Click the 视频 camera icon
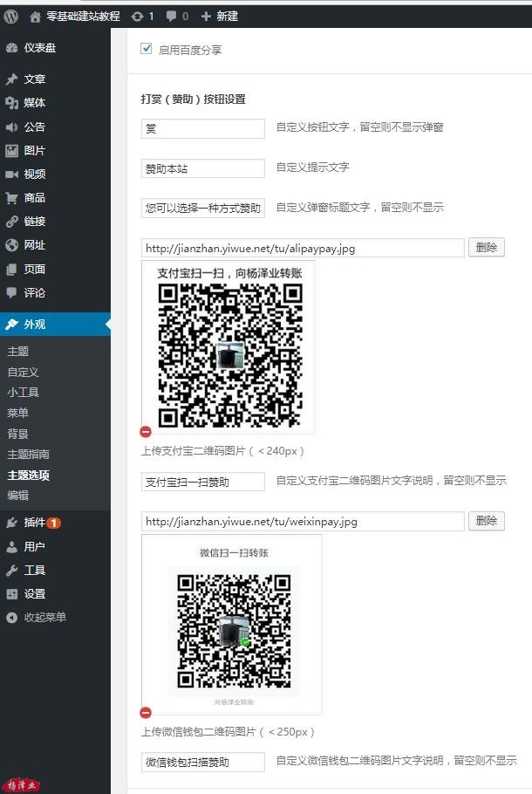The image size is (532, 794). click(x=11, y=175)
